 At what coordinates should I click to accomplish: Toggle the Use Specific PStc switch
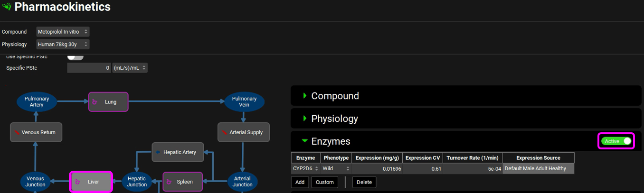pos(75,57)
